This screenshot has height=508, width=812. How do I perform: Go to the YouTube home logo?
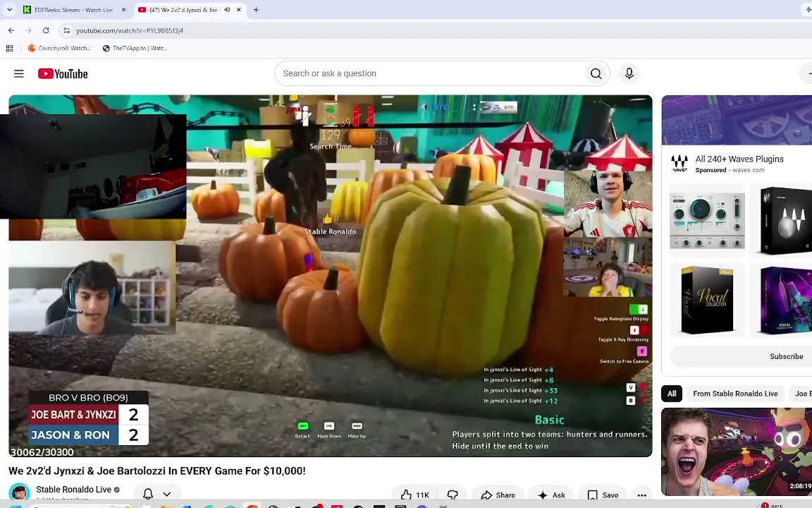[x=63, y=73]
